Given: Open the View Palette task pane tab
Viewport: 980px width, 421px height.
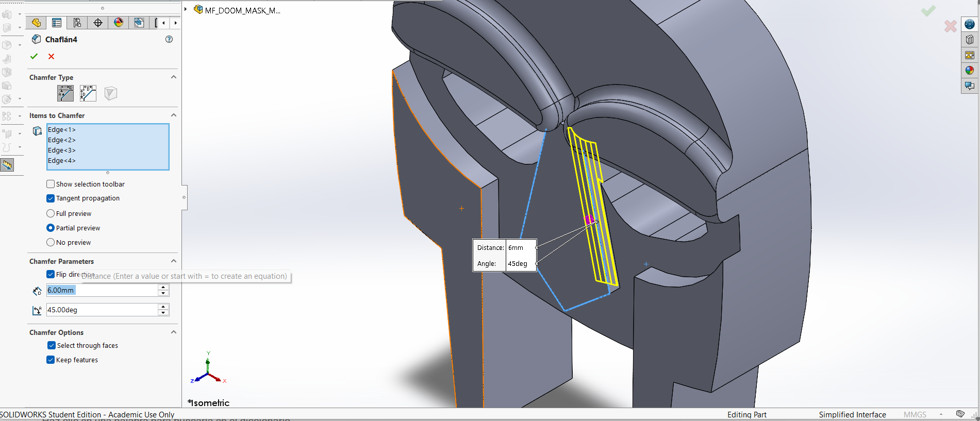Looking at the screenshot, I should 970,55.
